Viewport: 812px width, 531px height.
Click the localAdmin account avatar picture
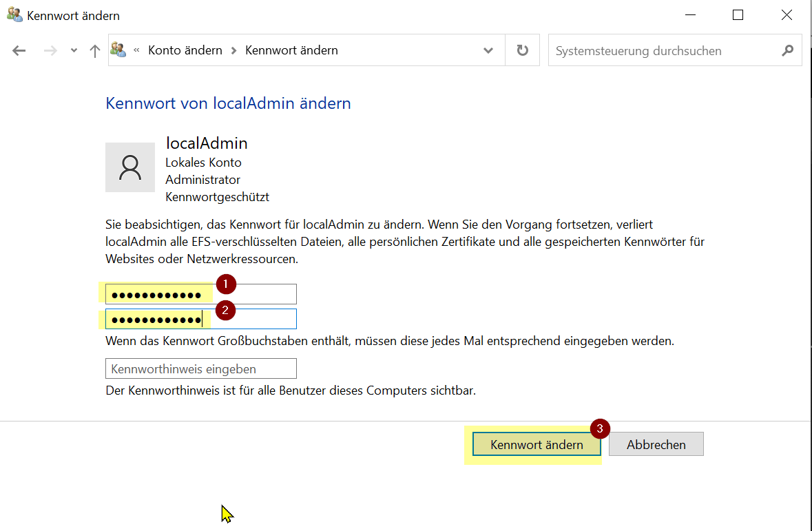pos(130,167)
